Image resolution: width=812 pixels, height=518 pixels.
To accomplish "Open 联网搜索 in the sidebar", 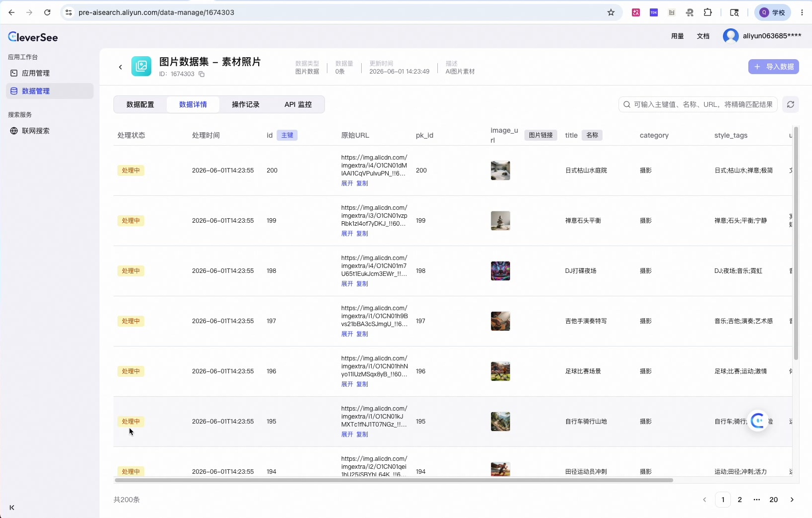I will point(50,131).
